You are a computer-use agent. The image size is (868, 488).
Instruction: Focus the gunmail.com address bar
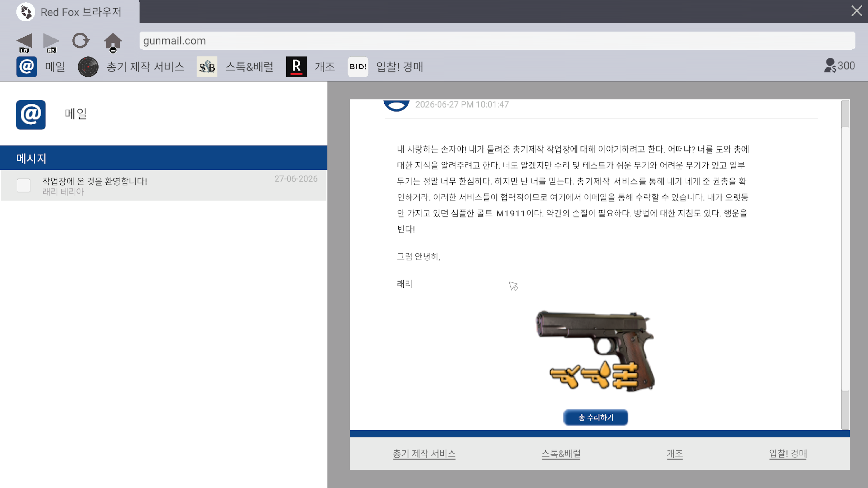click(x=497, y=41)
